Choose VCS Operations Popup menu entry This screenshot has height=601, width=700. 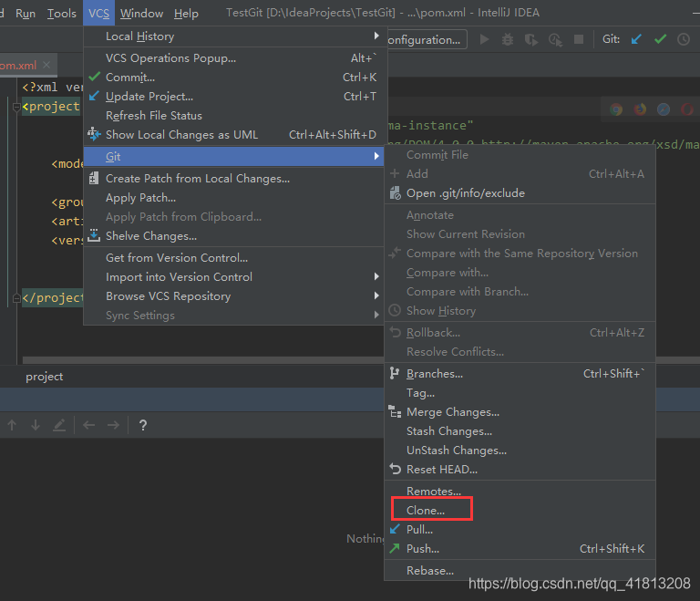click(233, 58)
